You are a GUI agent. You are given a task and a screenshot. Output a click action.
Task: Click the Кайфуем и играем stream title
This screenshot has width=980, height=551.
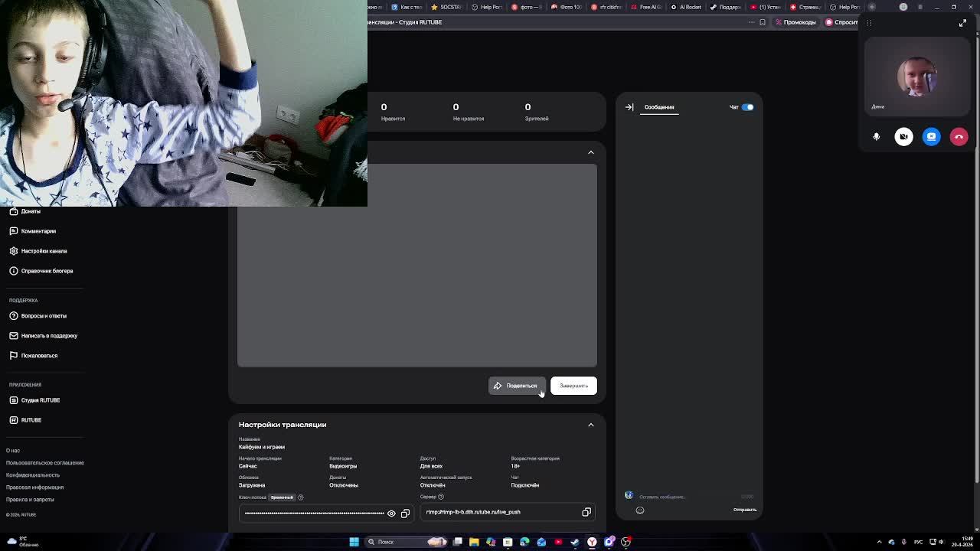(262, 447)
